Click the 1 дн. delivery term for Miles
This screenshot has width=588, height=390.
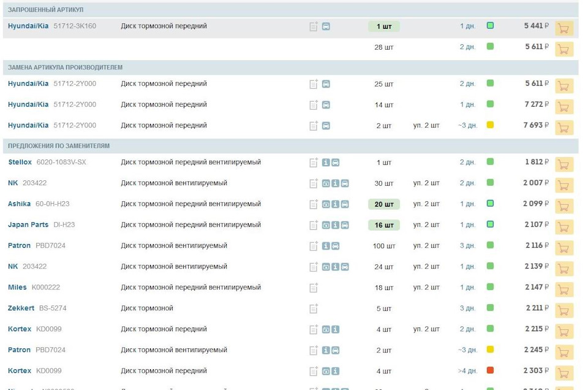click(467, 288)
